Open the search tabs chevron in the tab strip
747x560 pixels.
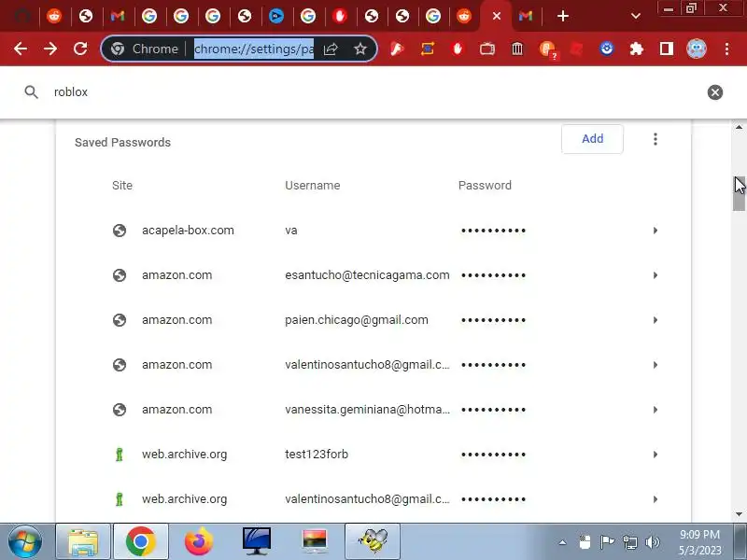tap(635, 16)
